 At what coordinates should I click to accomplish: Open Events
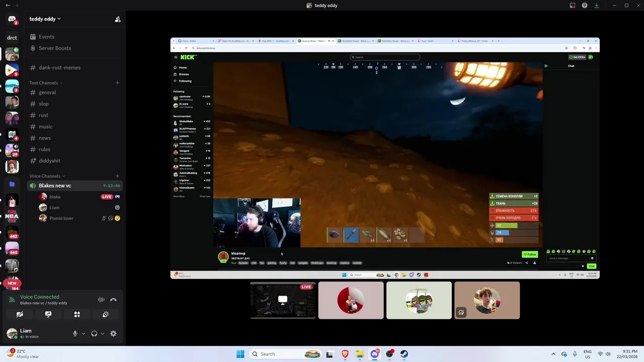(74, 37)
